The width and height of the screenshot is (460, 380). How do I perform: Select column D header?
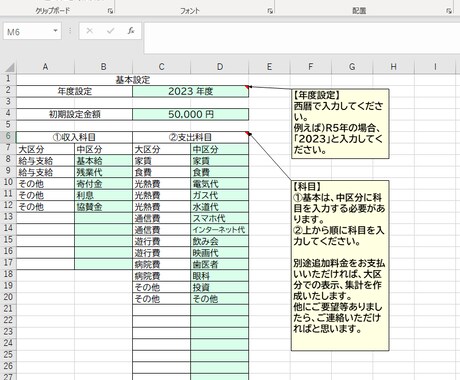220,67
